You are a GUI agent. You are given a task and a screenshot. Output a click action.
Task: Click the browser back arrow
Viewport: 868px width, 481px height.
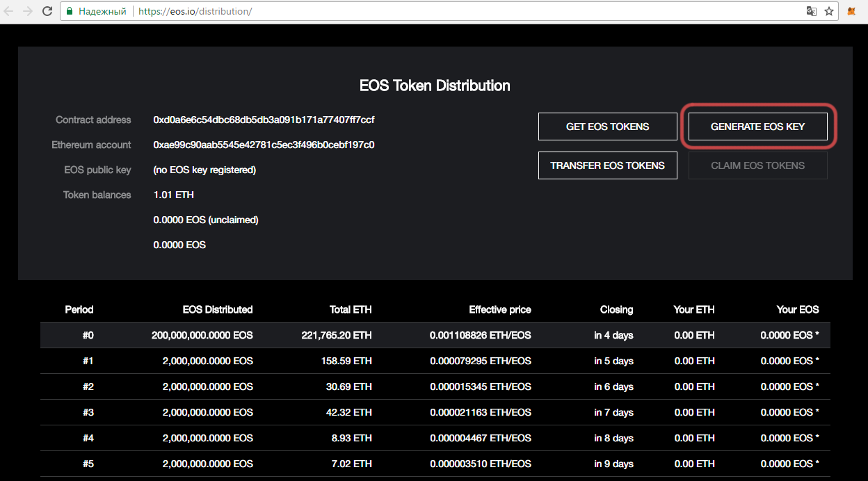click(10, 12)
